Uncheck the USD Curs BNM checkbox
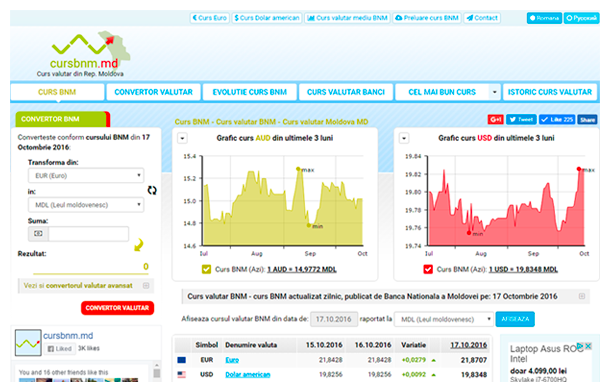 tap(428, 270)
